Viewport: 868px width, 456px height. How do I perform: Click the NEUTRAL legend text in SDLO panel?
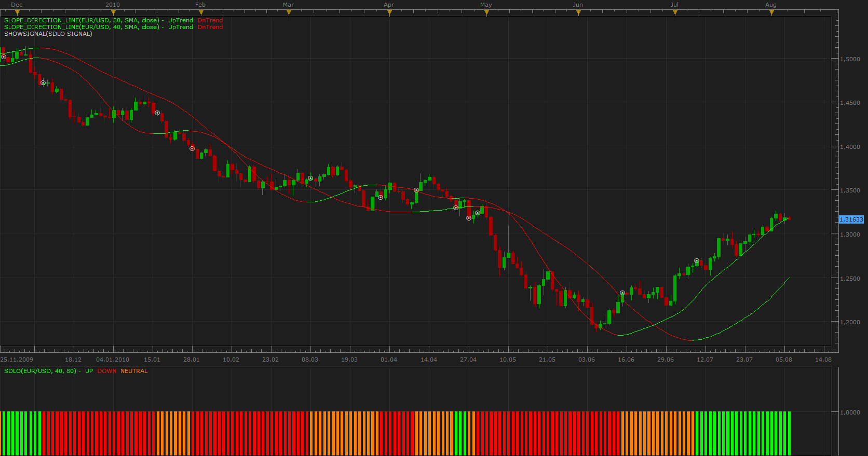(x=134, y=371)
